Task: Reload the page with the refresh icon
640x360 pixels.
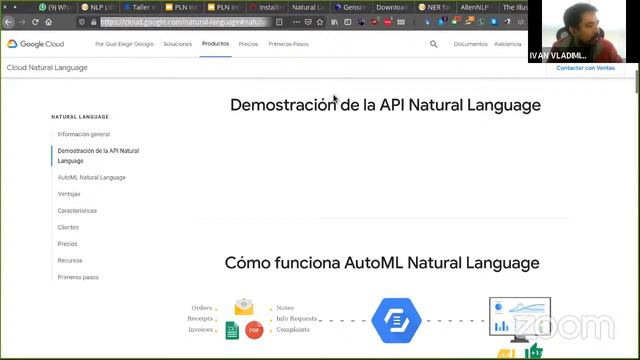Action: coord(36,22)
